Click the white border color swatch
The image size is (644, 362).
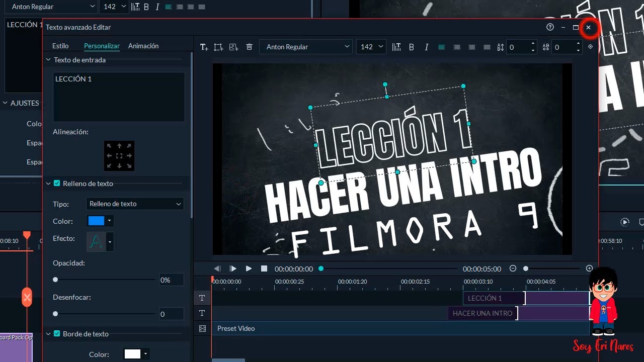pos(132,354)
